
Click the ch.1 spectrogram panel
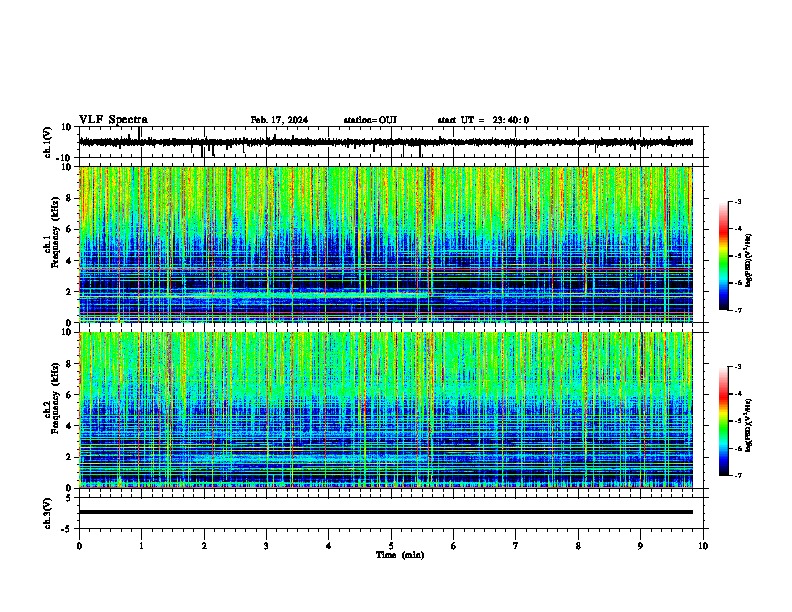[x=385, y=244]
